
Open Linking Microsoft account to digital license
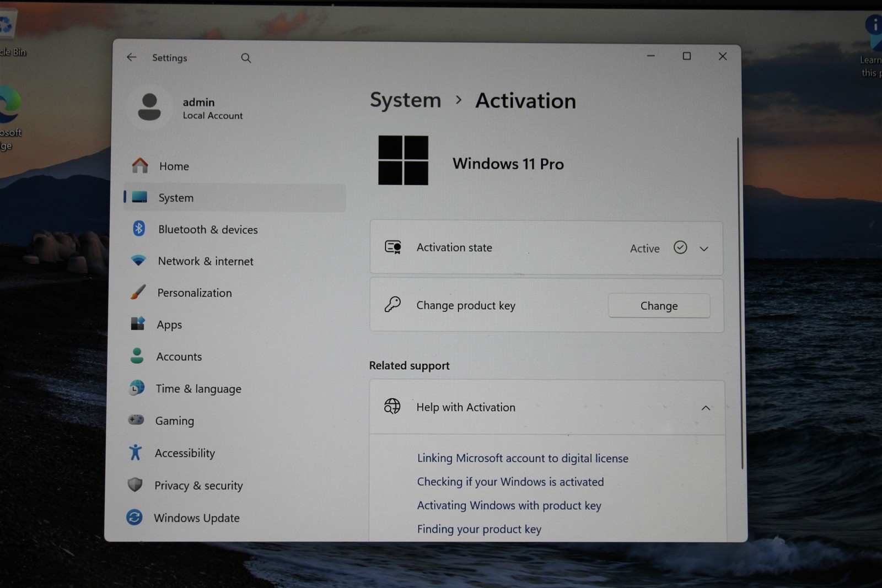[x=523, y=458]
